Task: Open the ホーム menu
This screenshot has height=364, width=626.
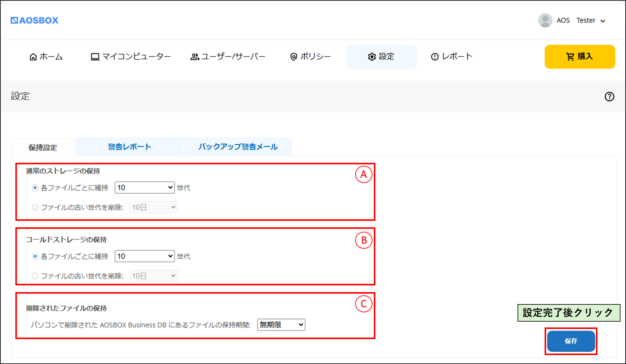Action: pyautogui.click(x=46, y=57)
